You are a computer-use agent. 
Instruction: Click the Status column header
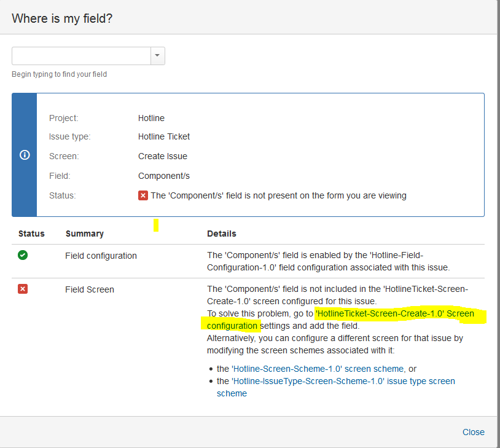click(x=31, y=234)
